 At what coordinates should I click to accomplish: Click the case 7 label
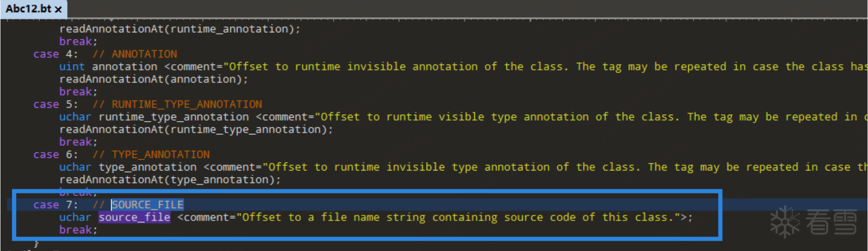coord(55,205)
